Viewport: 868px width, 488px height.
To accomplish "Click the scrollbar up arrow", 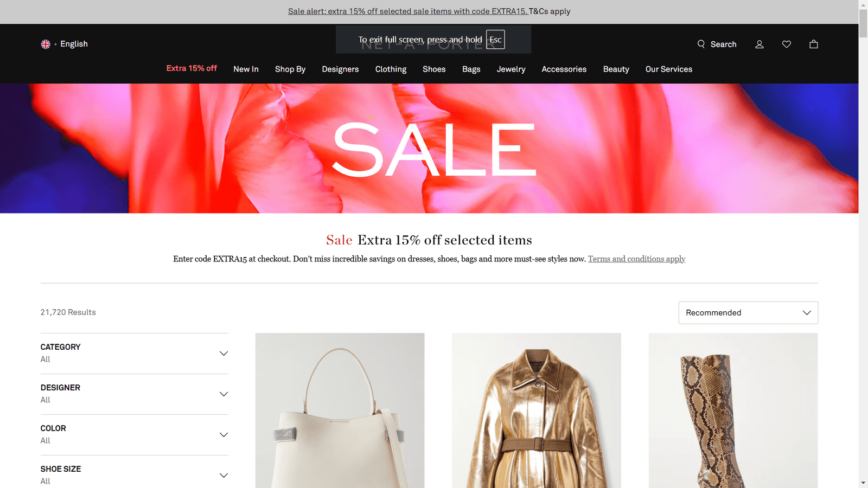I will (x=863, y=5).
